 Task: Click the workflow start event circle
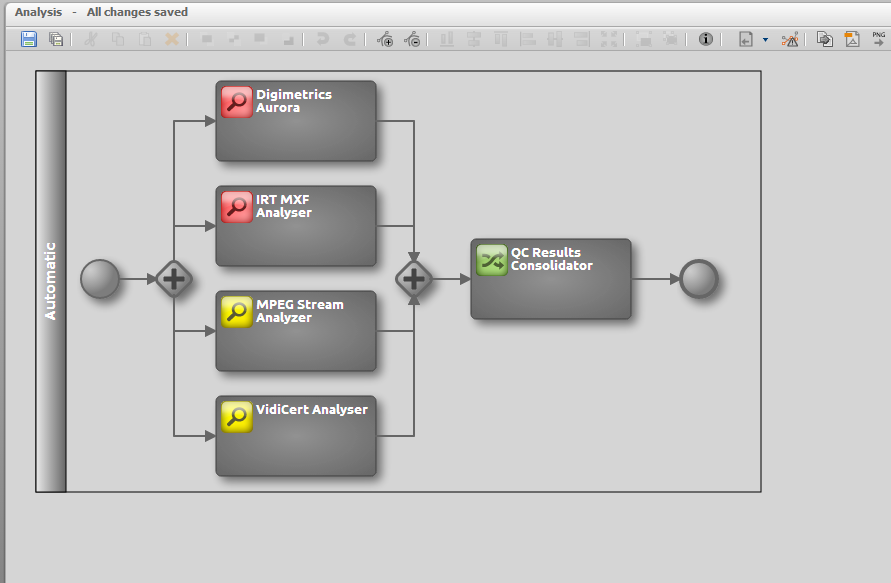tap(99, 279)
